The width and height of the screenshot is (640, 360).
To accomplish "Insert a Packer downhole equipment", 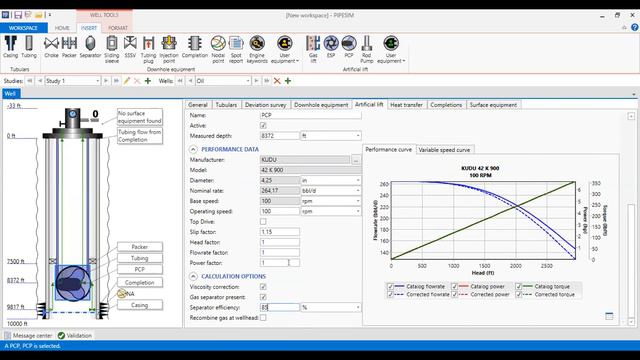I will click(69, 47).
